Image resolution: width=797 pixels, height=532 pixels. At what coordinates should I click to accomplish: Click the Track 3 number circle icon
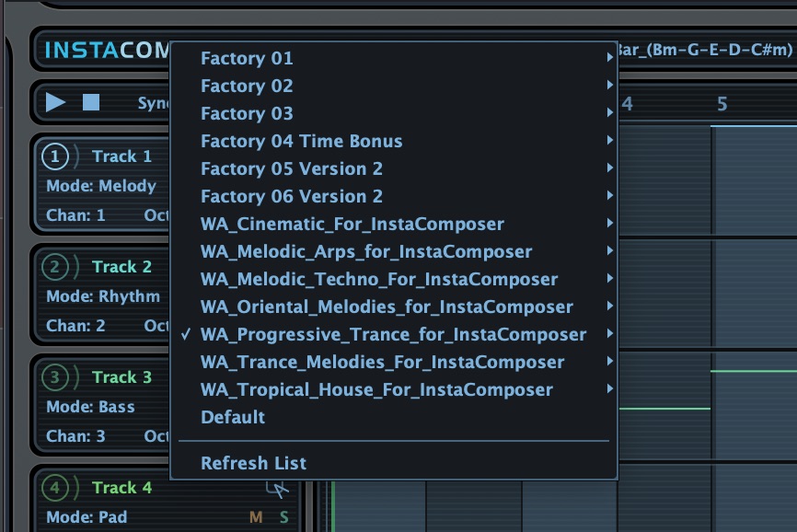pos(56,377)
